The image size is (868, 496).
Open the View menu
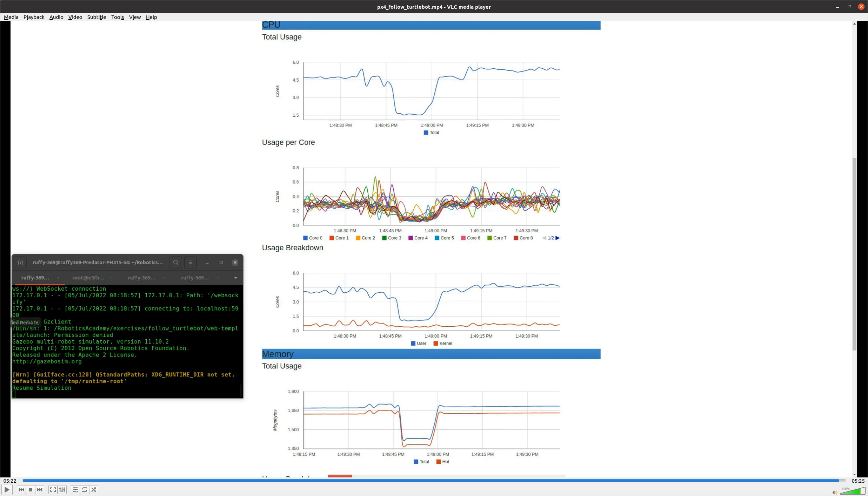click(135, 17)
